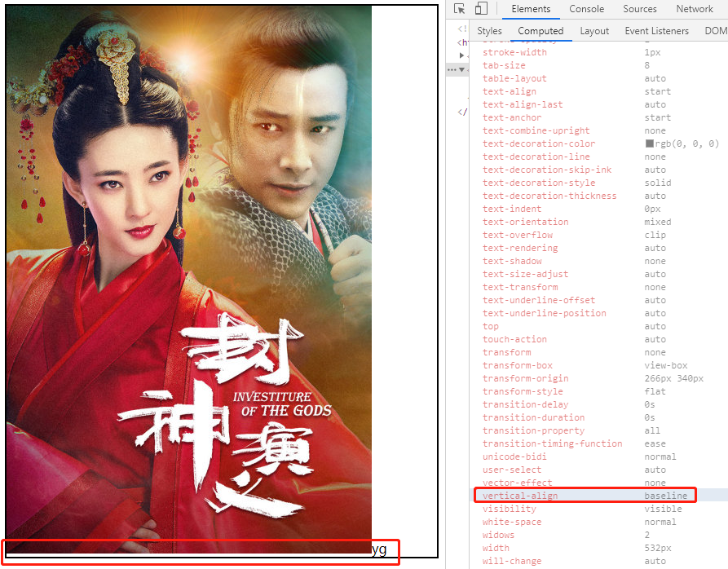
Task: Switch to the Styles pane
Action: 489,31
